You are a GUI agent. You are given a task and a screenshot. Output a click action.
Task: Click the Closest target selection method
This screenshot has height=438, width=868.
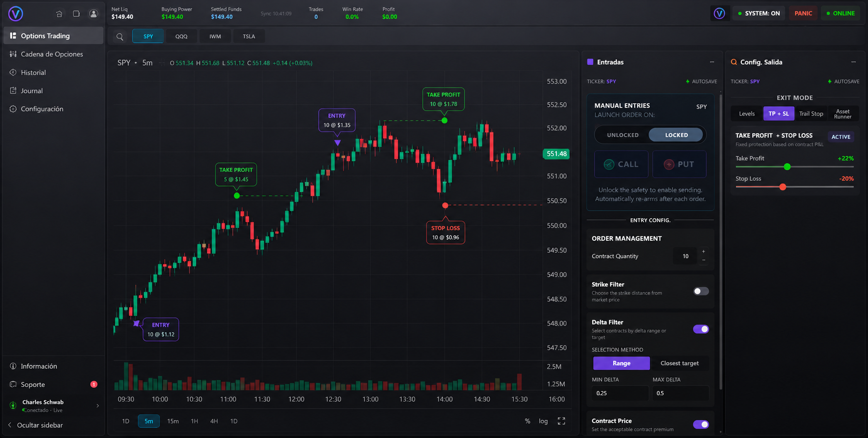pyautogui.click(x=679, y=363)
